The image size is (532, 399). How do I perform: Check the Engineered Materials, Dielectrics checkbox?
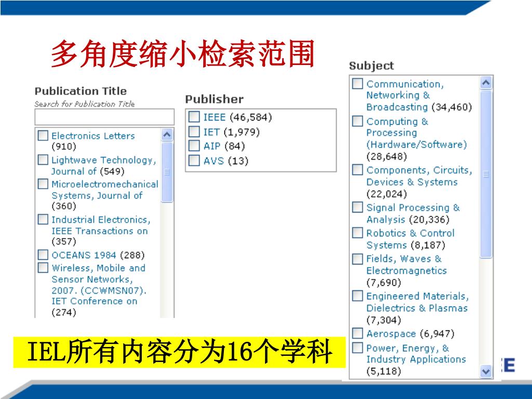(357, 296)
